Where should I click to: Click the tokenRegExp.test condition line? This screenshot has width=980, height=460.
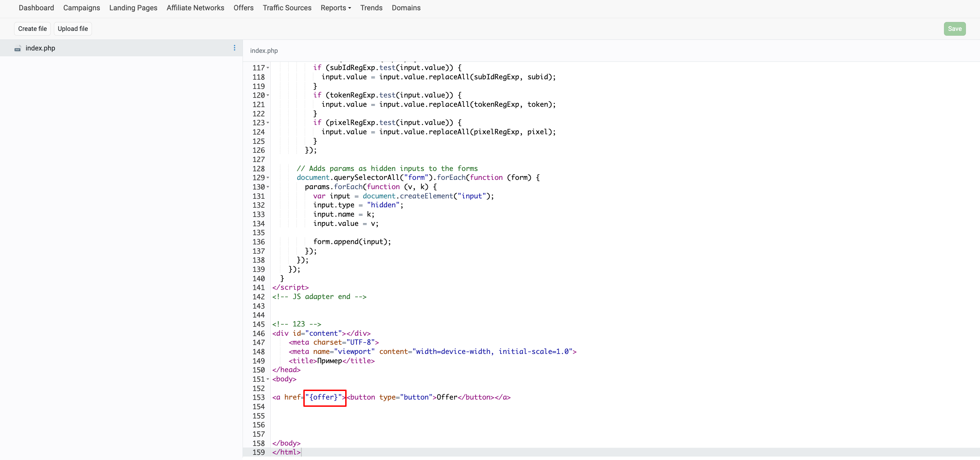click(x=387, y=95)
